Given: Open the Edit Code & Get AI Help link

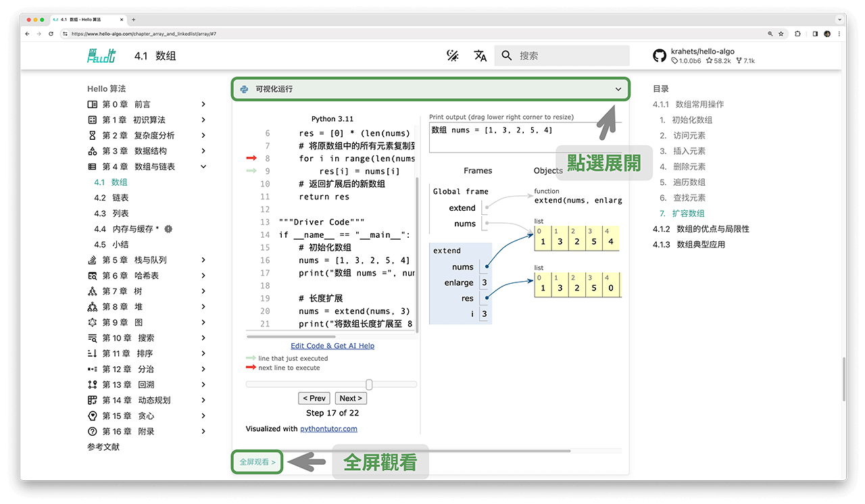Looking at the screenshot, I should click(332, 345).
